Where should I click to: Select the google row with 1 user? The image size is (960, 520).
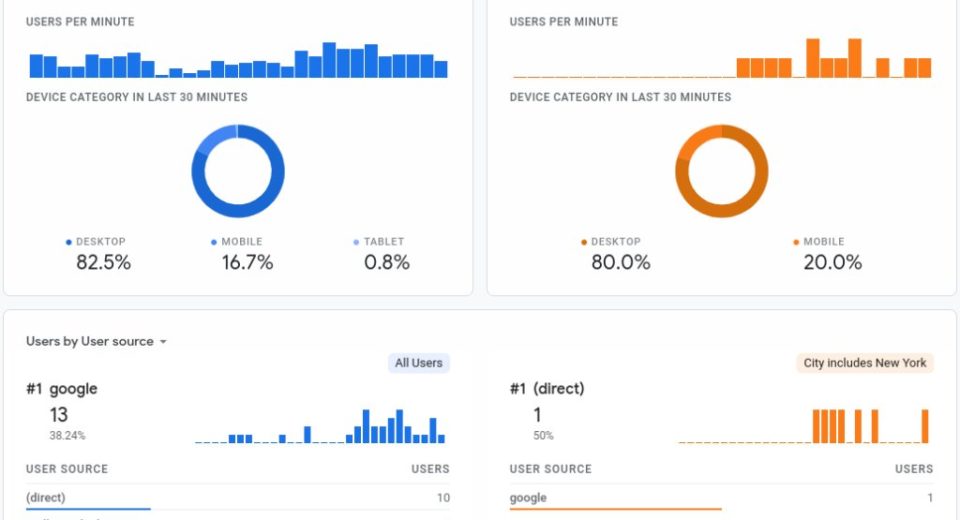(721, 497)
